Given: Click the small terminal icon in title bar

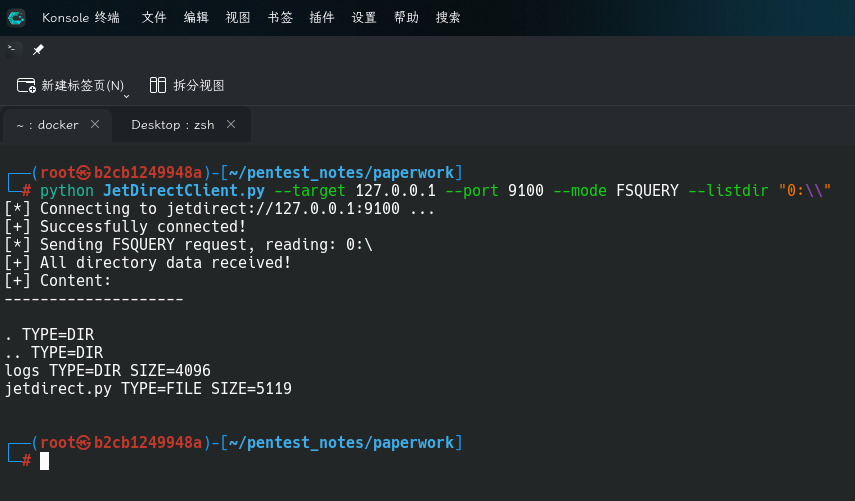Looking at the screenshot, I should [13, 50].
